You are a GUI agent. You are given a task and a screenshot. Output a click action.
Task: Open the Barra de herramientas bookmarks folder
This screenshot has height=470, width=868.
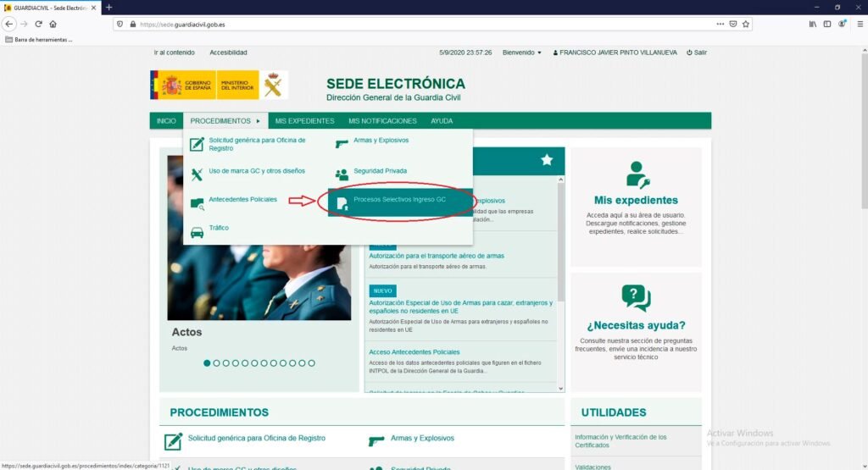(x=39, y=40)
